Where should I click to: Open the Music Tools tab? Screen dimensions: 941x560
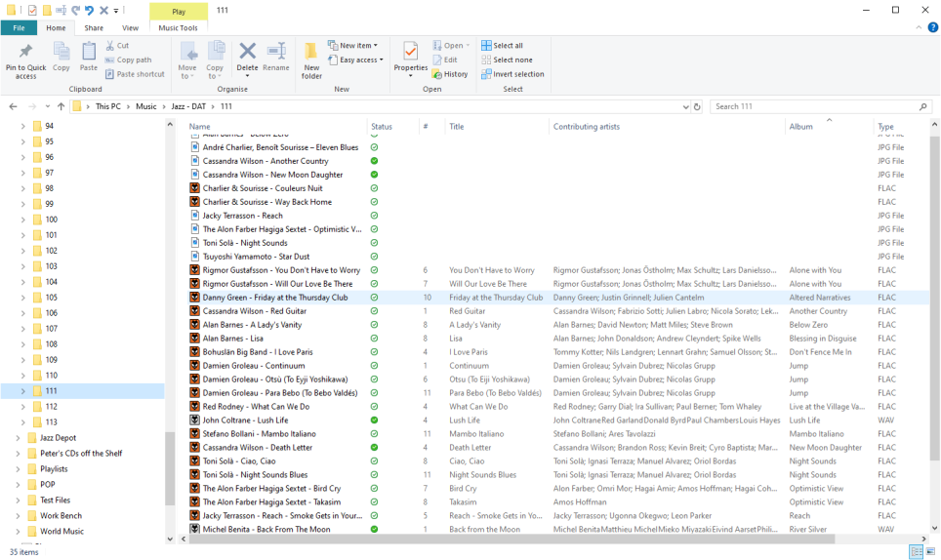pos(179,27)
